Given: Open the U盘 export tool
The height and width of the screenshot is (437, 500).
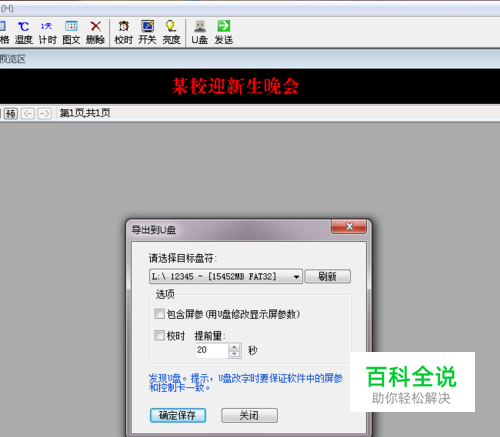Looking at the screenshot, I should [x=199, y=32].
